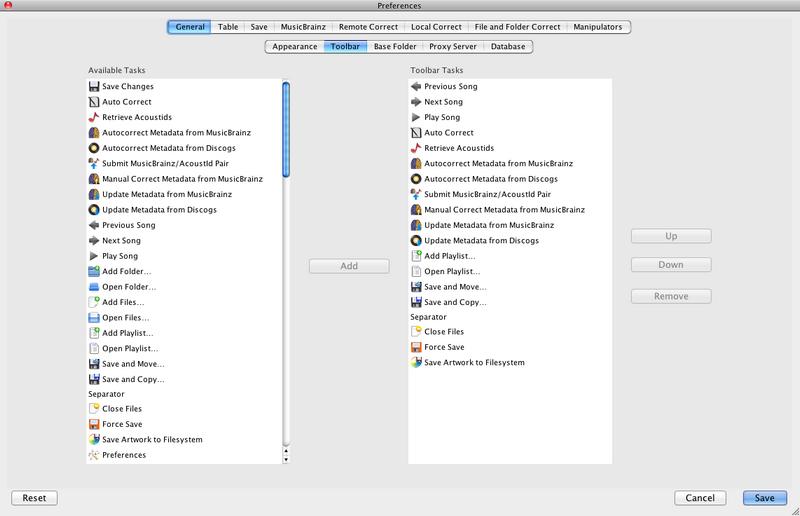800x516 pixels.
Task: Click the Play Song icon in Toolbar Tasks
Action: (416, 117)
